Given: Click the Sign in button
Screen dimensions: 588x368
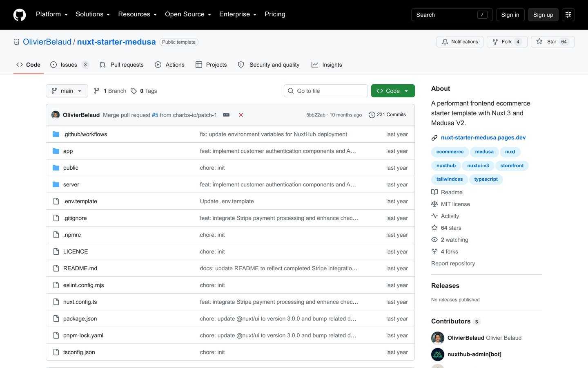Looking at the screenshot, I should click(x=510, y=15).
